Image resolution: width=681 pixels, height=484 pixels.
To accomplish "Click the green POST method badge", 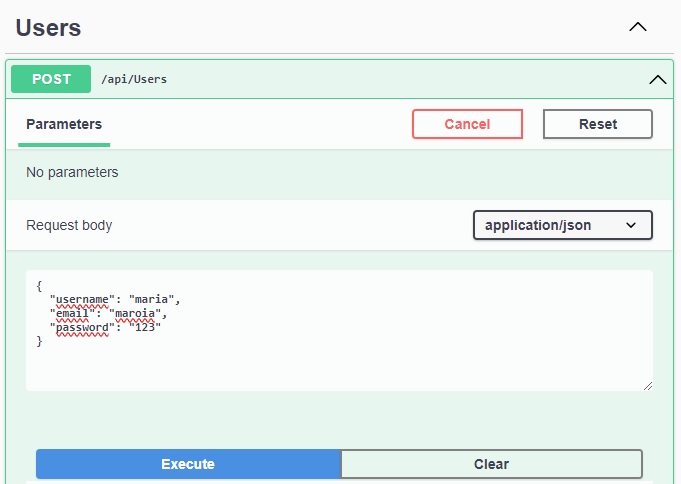I will coord(51,79).
